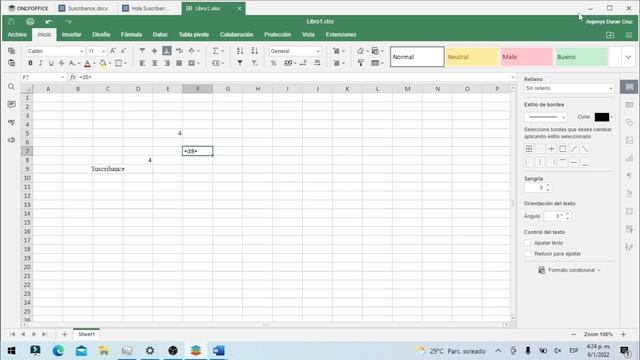Align text left
The image size is (640, 360).
(142, 63)
